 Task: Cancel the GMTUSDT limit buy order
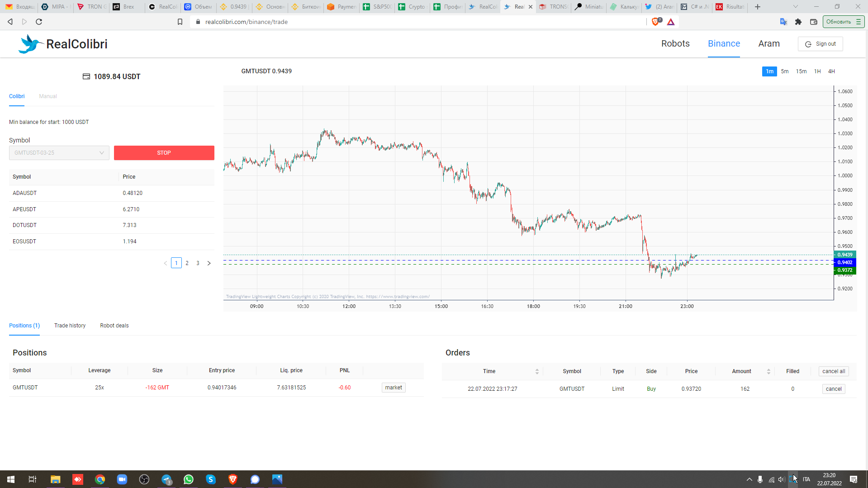834,389
